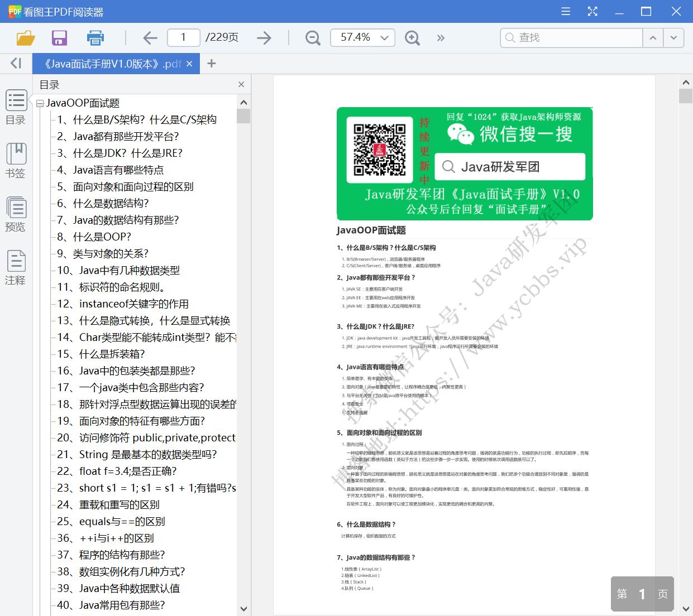Select outline item 21、String 是最基本的数据类型吗
693x616 pixels.
[137, 454]
